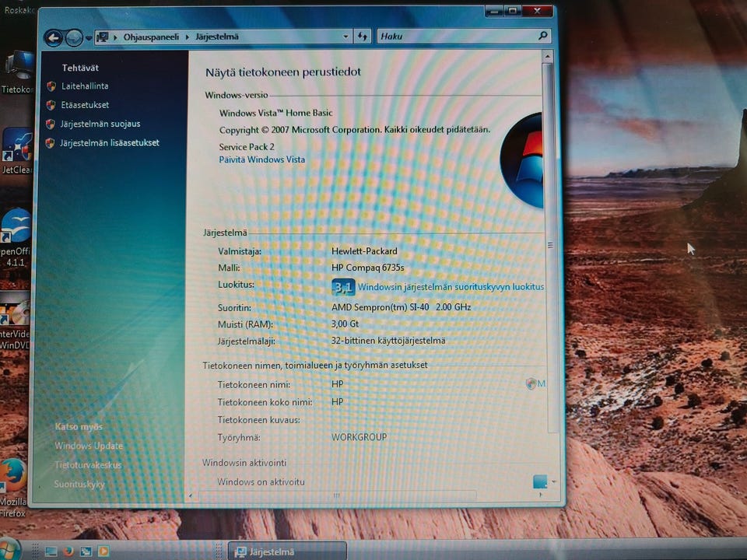Launch Windows Media Player from Quick Launch
Screen dimensions: 747x560
click(103, 551)
